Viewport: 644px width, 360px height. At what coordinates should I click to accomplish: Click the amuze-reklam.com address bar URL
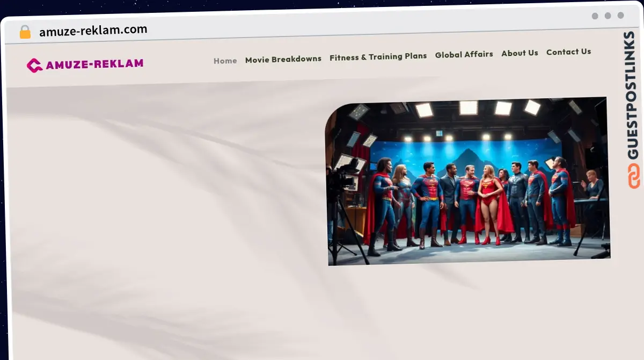tap(93, 31)
